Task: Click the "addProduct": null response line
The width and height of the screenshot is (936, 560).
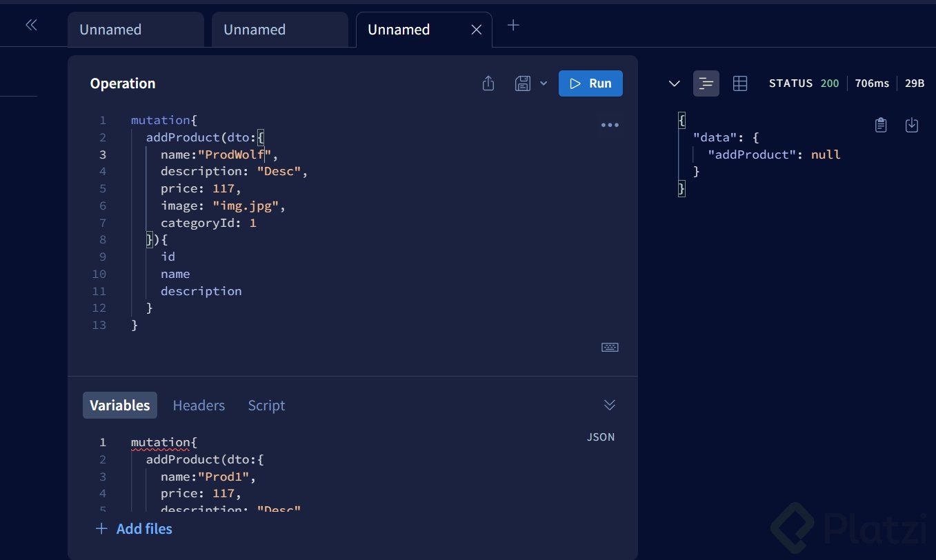Action: (x=774, y=154)
